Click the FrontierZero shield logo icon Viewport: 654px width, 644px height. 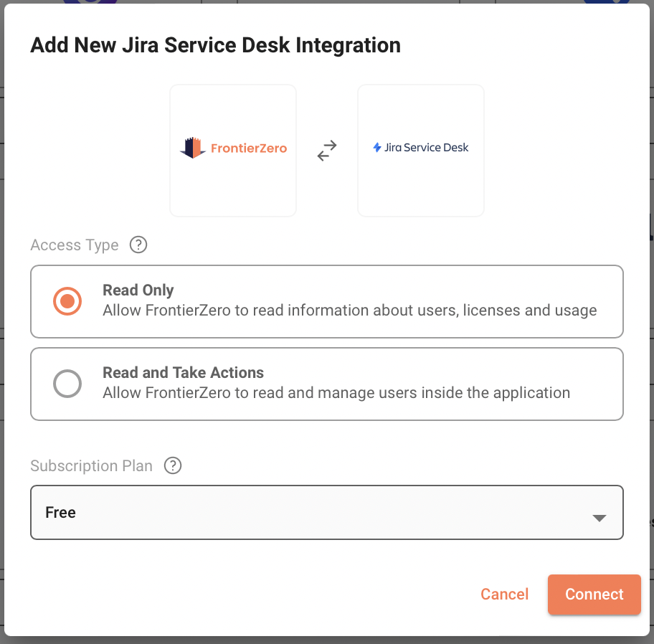192,148
